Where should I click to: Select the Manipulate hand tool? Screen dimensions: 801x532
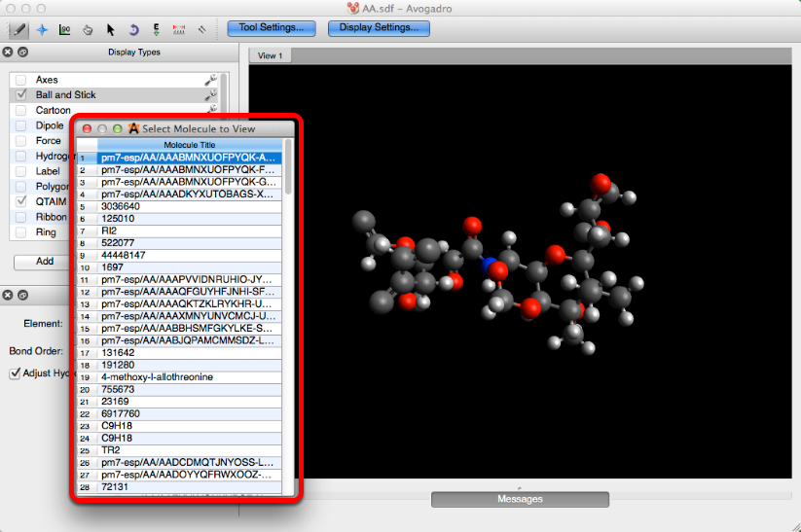point(88,29)
